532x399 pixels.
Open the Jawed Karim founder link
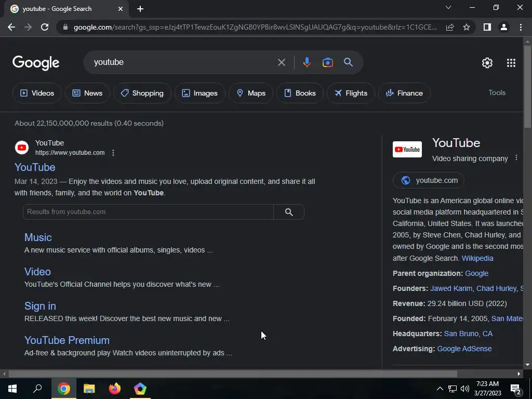pyautogui.click(x=451, y=288)
